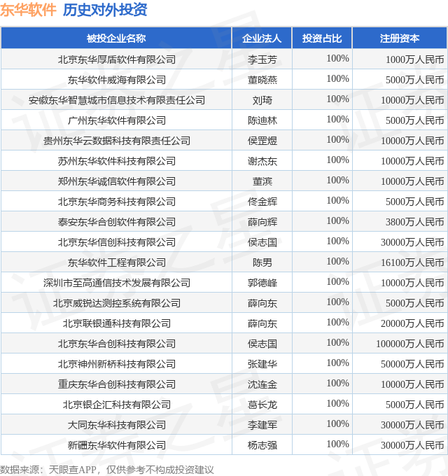Click 1000万人民币 registered capital value
The width and height of the screenshot is (448, 476).
click(414, 59)
